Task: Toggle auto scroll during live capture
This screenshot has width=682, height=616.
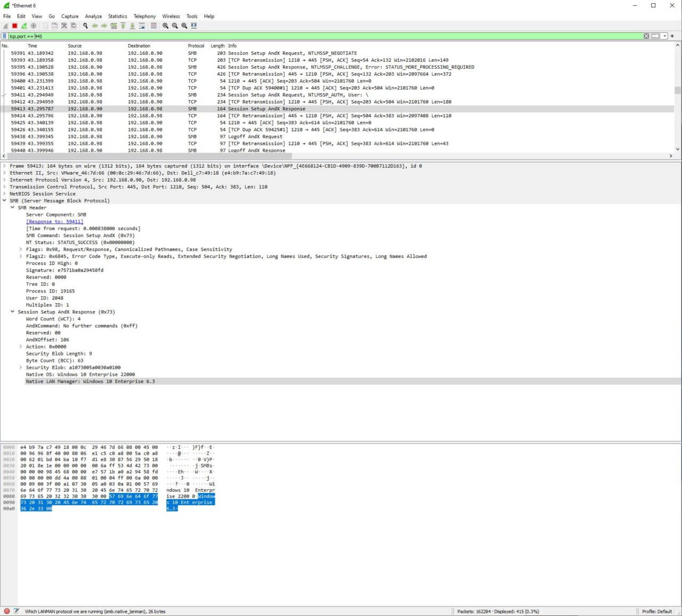Action: click(x=142, y=26)
